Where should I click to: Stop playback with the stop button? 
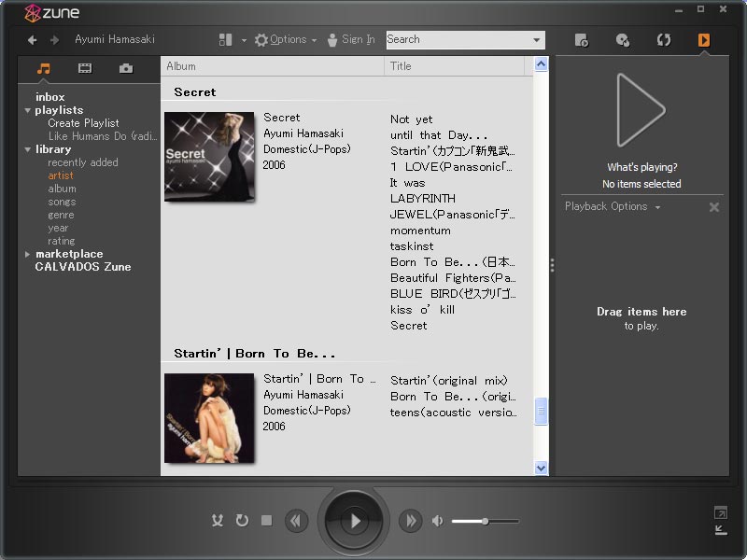[267, 521]
